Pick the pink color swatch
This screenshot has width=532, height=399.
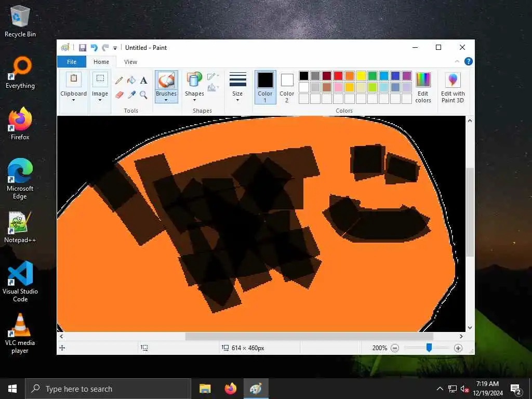(x=338, y=87)
